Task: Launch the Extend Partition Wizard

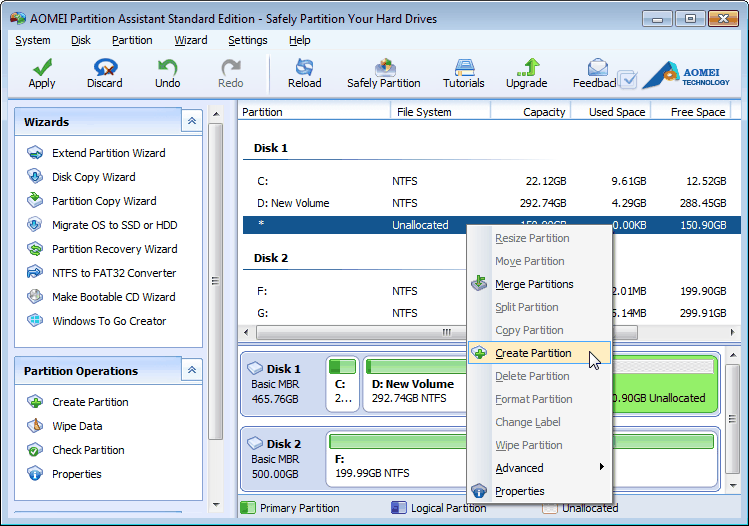Action: coord(108,153)
